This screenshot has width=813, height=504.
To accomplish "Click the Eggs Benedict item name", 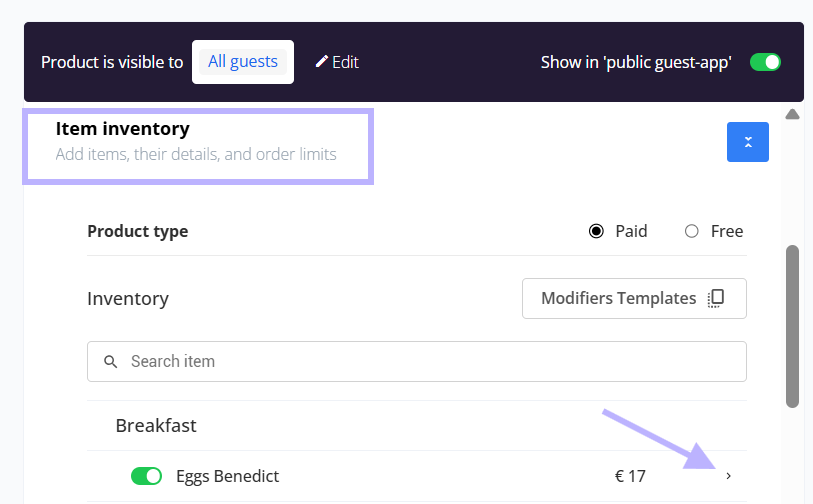I will [x=228, y=476].
